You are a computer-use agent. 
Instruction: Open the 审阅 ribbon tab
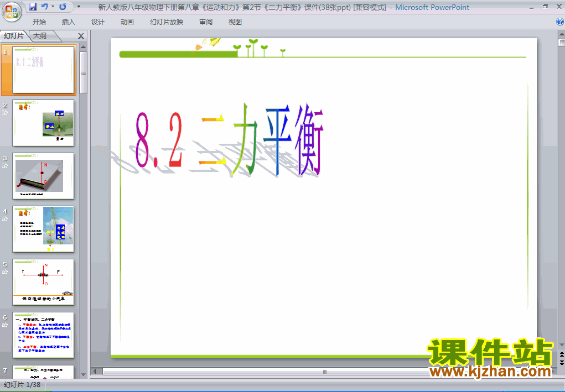coord(206,22)
